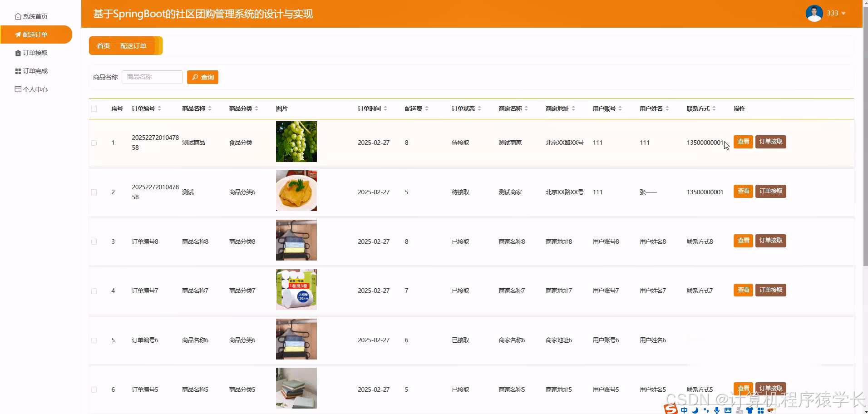Toggle the select-all header checkbox

point(94,108)
